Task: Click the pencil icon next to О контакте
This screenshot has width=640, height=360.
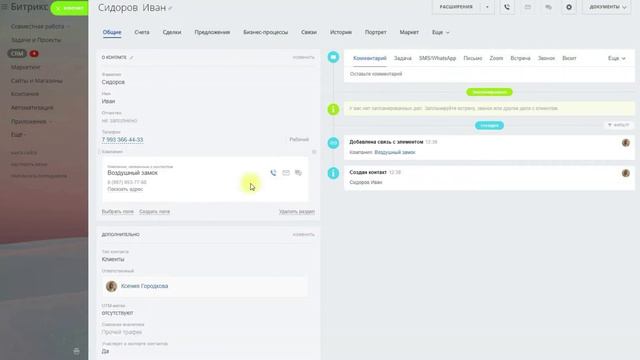Action: [x=131, y=58]
